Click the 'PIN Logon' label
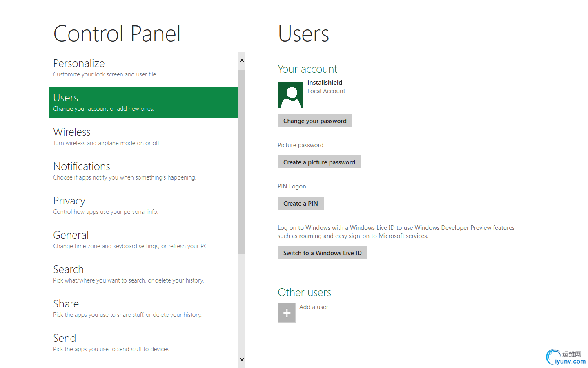This screenshot has height=368, width=588. point(292,186)
